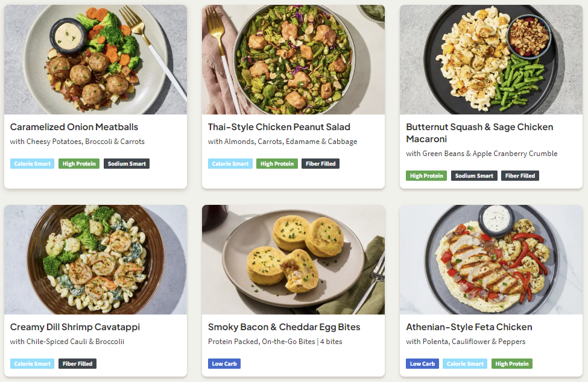Click Low Carb tag on Athenian Feta Chicken
Screen dimensions: 588x382
click(422, 364)
